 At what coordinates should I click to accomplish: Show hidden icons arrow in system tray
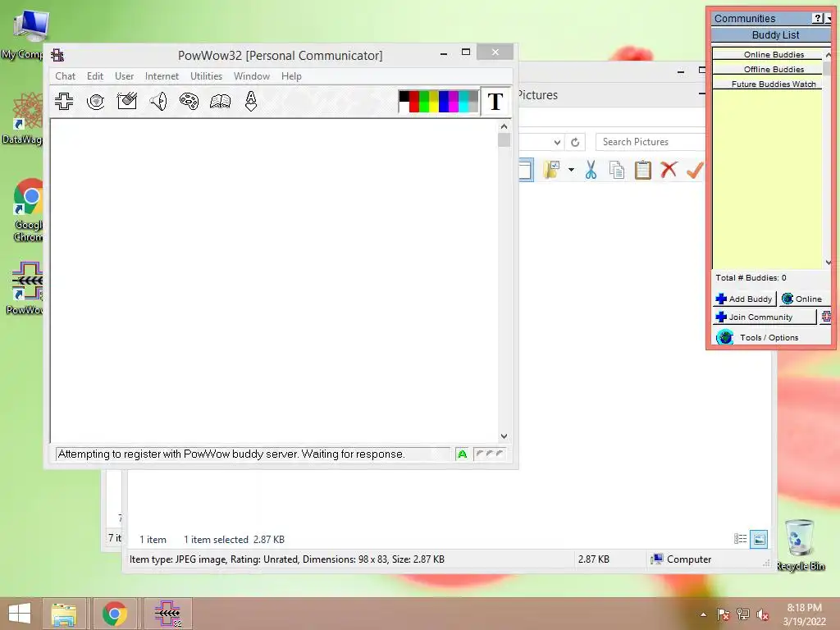pyautogui.click(x=703, y=614)
